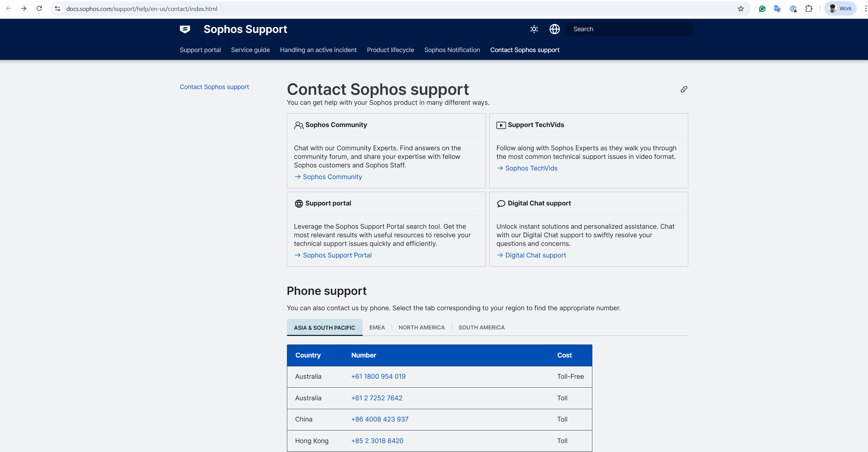Open Contact Sophos support nav item
The height and width of the screenshot is (452, 868).
(x=525, y=50)
